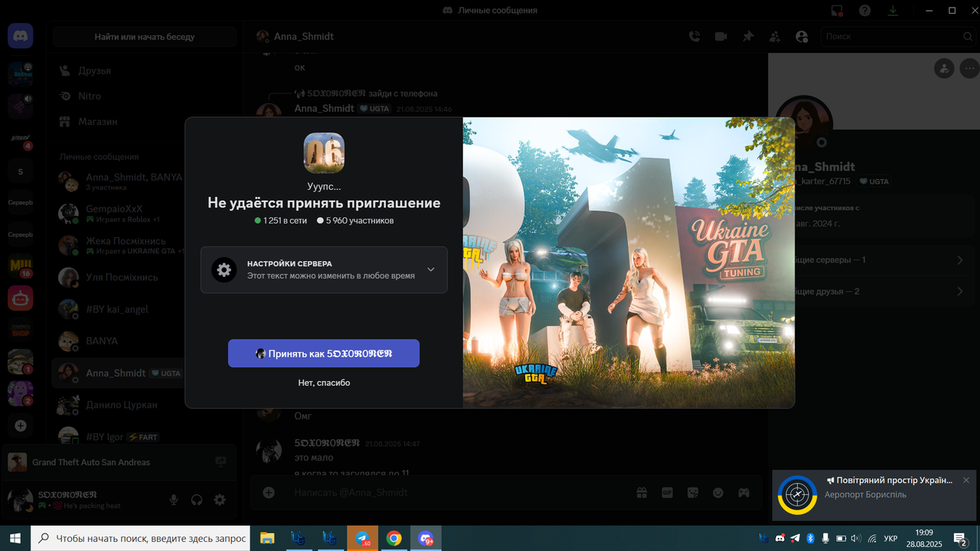The height and width of the screenshot is (551, 980).
Task: Open the conversation with GempaioXxX
Action: click(x=119, y=214)
